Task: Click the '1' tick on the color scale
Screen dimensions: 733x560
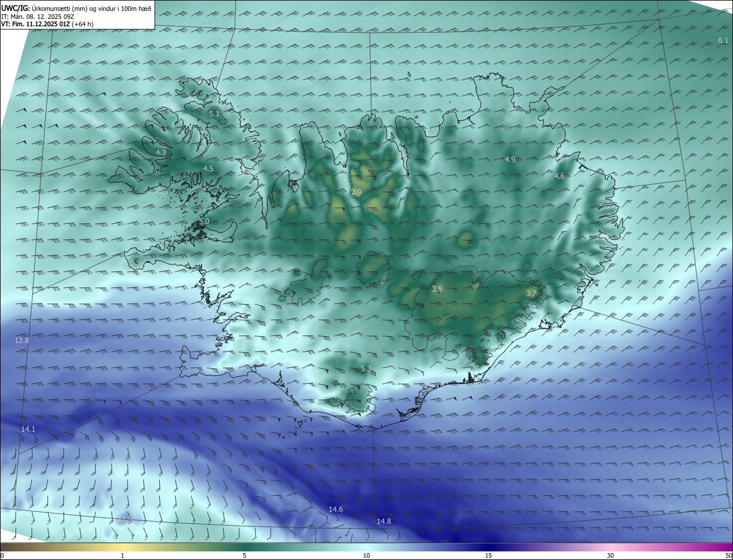Action: (123, 555)
